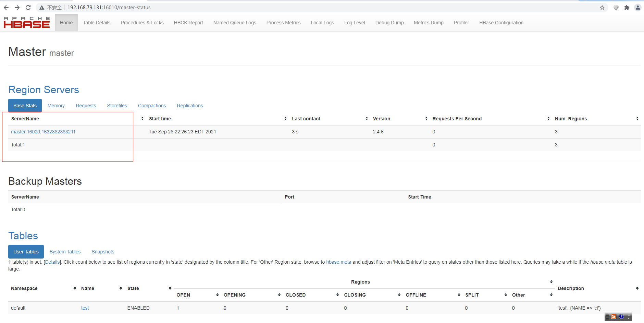The width and height of the screenshot is (644, 323).
Task: Open the browser extensions puzzle icon
Action: click(627, 7)
